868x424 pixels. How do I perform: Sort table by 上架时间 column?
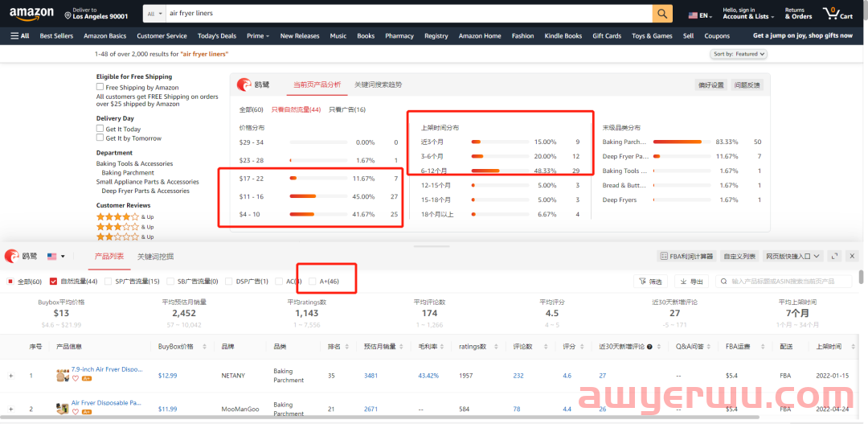[x=851, y=347]
